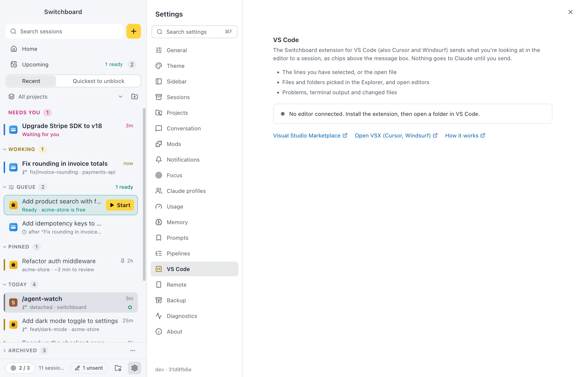Click the Conversation settings icon
The width and height of the screenshot is (588, 377).
pos(159,129)
